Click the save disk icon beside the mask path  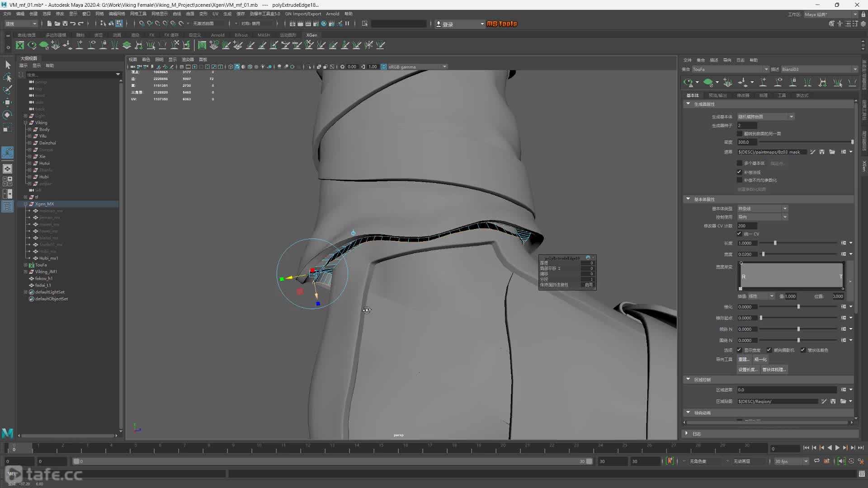(822, 152)
